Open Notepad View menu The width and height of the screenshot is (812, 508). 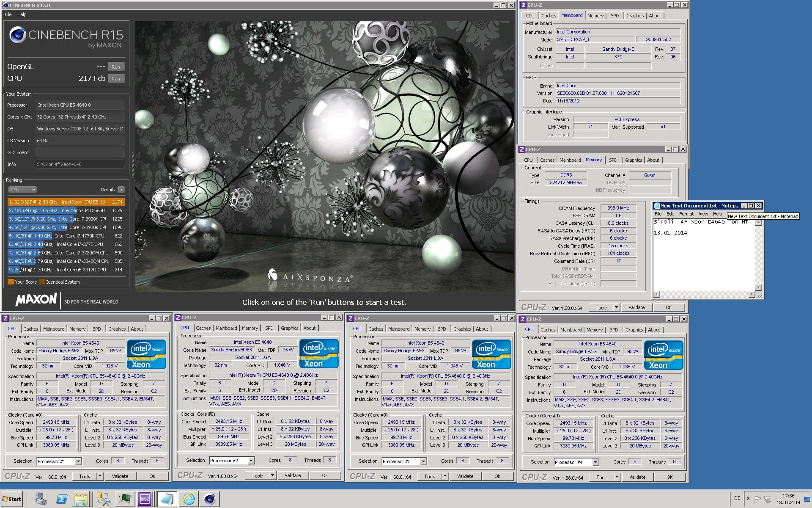tap(703, 214)
